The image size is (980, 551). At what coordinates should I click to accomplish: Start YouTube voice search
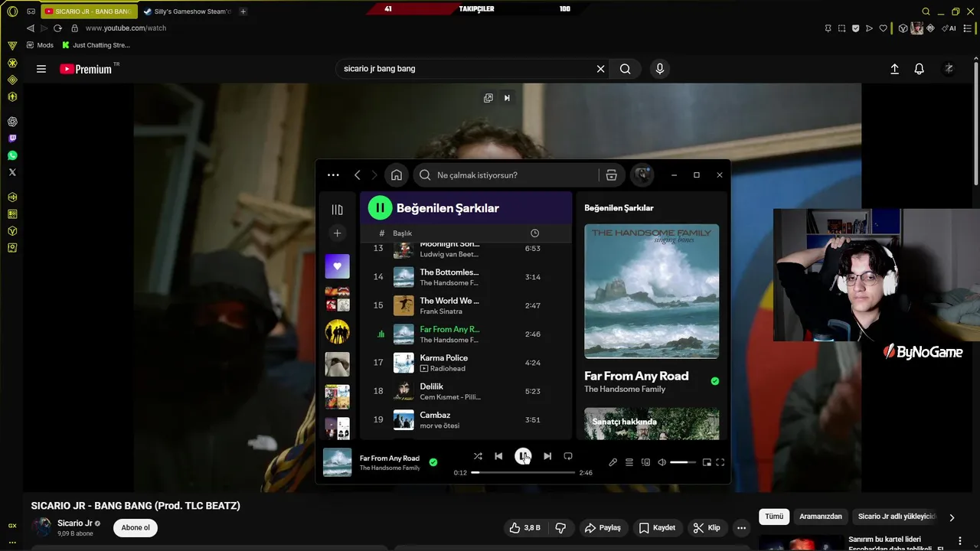point(660,69)
